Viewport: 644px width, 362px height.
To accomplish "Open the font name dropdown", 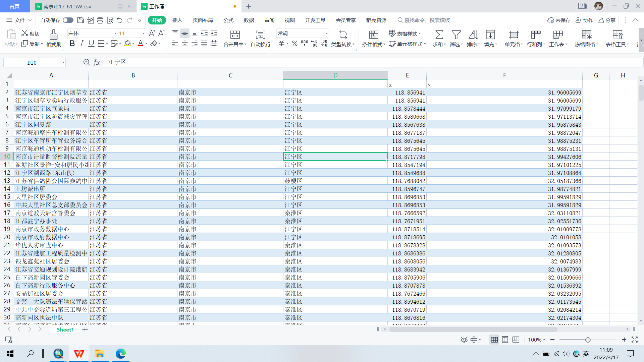I will click(115, 33).
